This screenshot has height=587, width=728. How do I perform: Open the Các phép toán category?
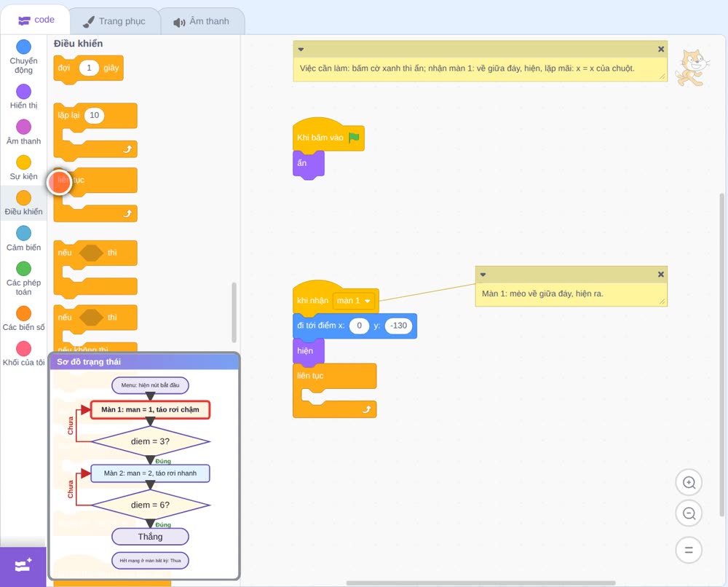click(23, 279)
